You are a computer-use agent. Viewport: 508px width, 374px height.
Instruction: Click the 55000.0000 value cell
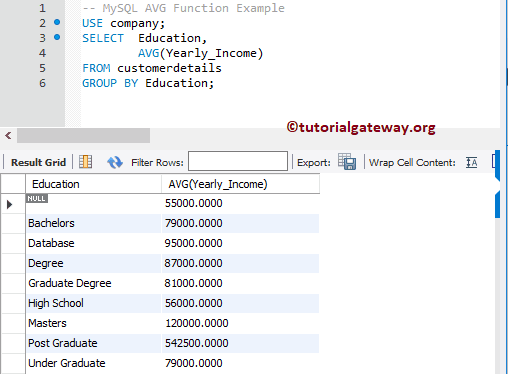(x=240, y=203)
